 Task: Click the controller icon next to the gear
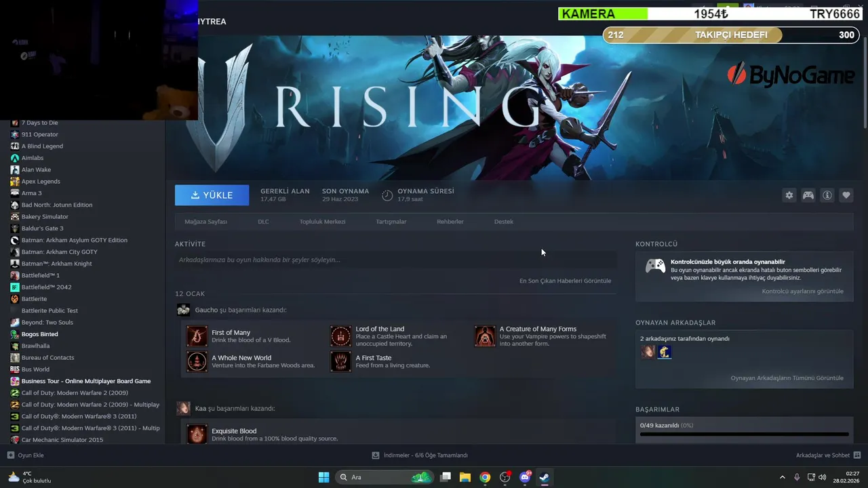click(x=808, y=195)
